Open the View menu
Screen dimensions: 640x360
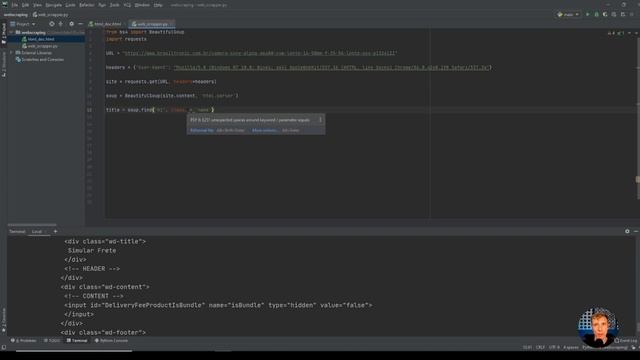point(37,5)
